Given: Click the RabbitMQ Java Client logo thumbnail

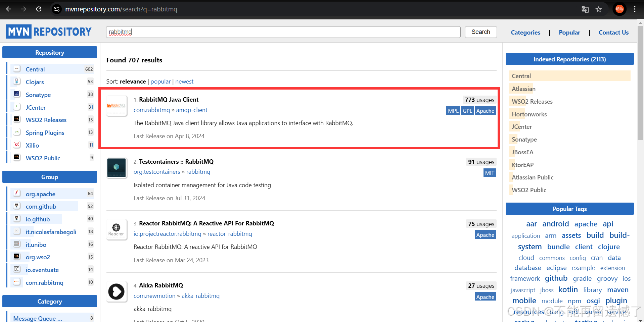Looking at the screenshot, I should coord(117,106).
